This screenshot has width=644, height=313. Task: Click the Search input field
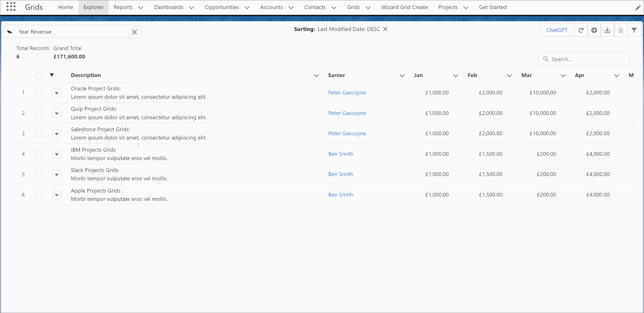point(587,59)
